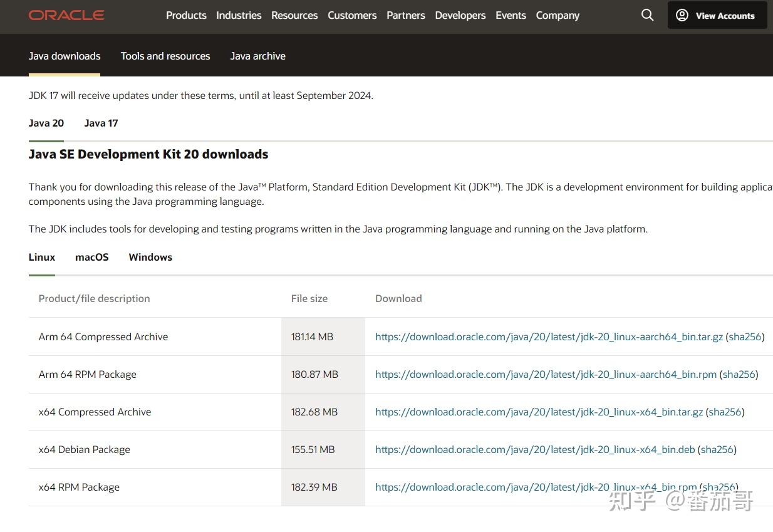Open Tools and resources tab
Screen dimensions: 773x532
[165, 56]
